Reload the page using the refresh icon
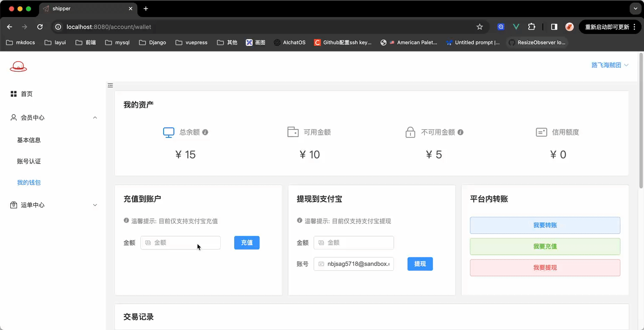 (40, 27)
